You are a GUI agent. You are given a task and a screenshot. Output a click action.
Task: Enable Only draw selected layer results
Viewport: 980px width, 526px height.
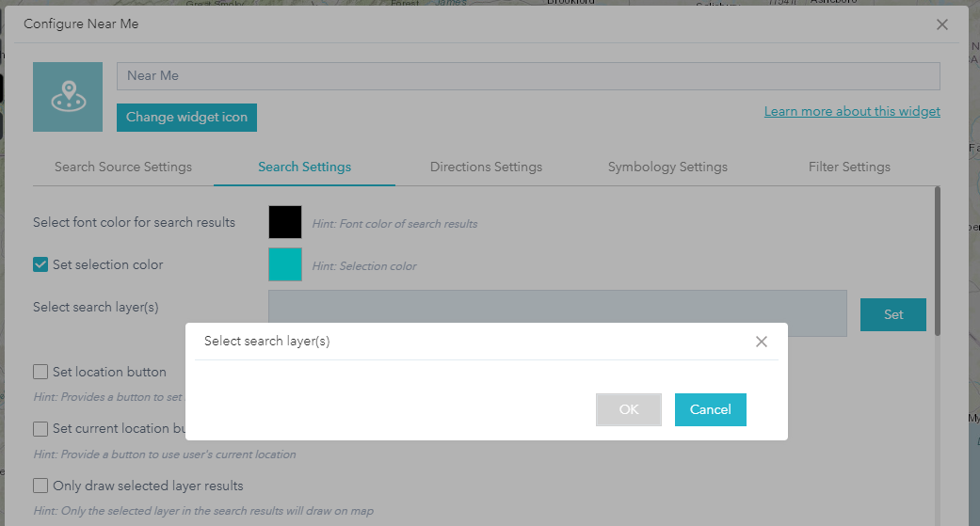[x=40, y=486]
